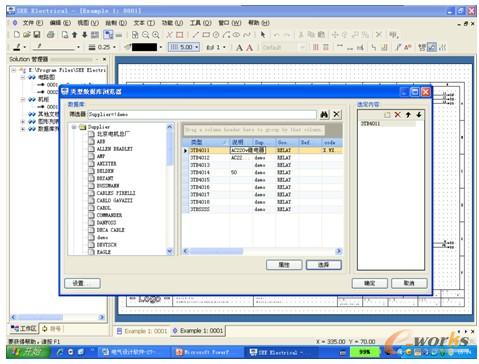
Task: Open the 0.25 line weight dropdown
Action: [x=114, y=47]
